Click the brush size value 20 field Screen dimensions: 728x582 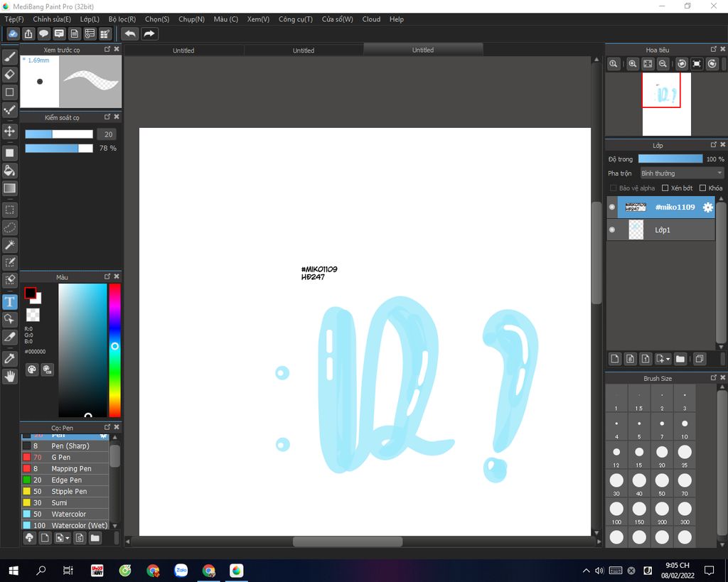(107, 134)
